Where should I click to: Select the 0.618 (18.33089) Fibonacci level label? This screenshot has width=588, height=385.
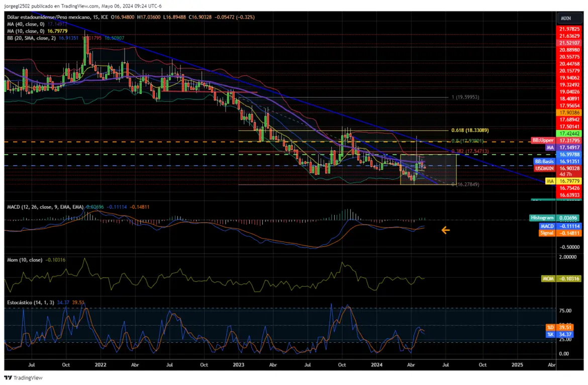[x=470, y=131]
